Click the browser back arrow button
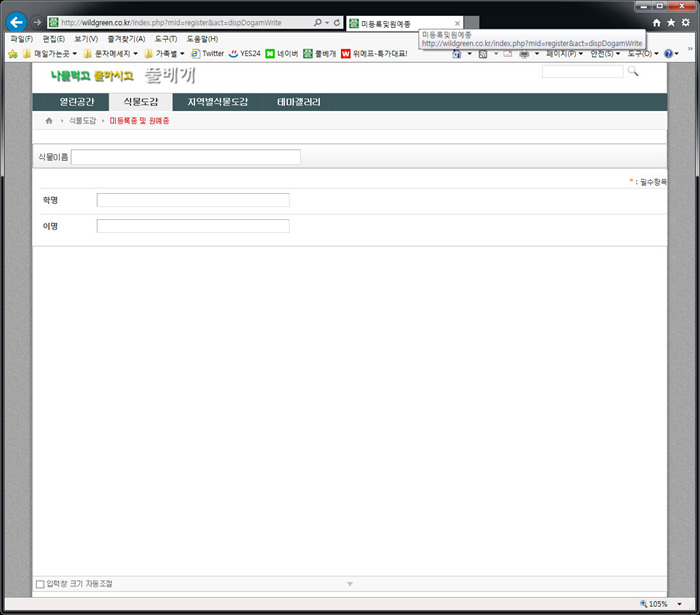700x615 pixels. pyautogui.click(x=16, y=21)
